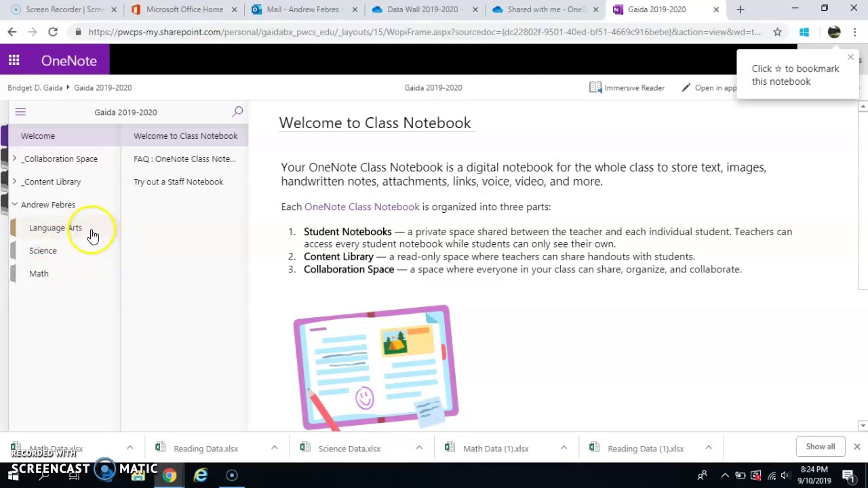Open the Chrome profile avatar
Image resolution: width=868 pixels, height=488 pixels.
[x=833, y=32]
